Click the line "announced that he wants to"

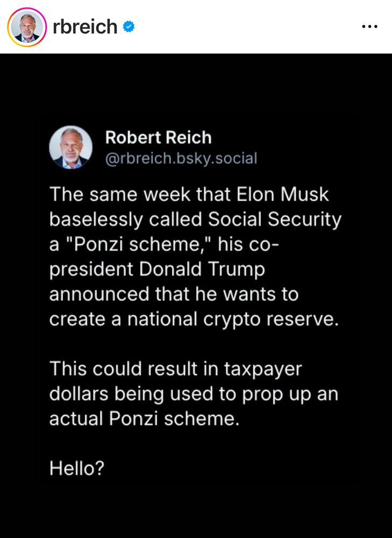point(174,294)
